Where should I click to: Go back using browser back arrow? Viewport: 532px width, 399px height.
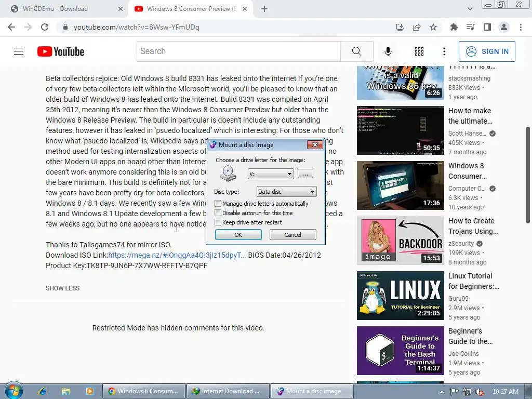pos(11,27)
